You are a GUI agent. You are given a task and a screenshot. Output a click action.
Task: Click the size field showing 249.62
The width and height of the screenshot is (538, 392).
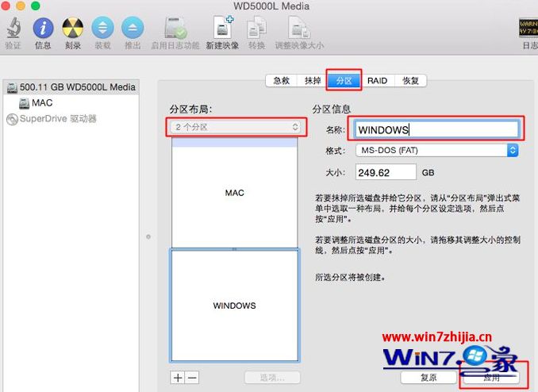pos(386,172)
